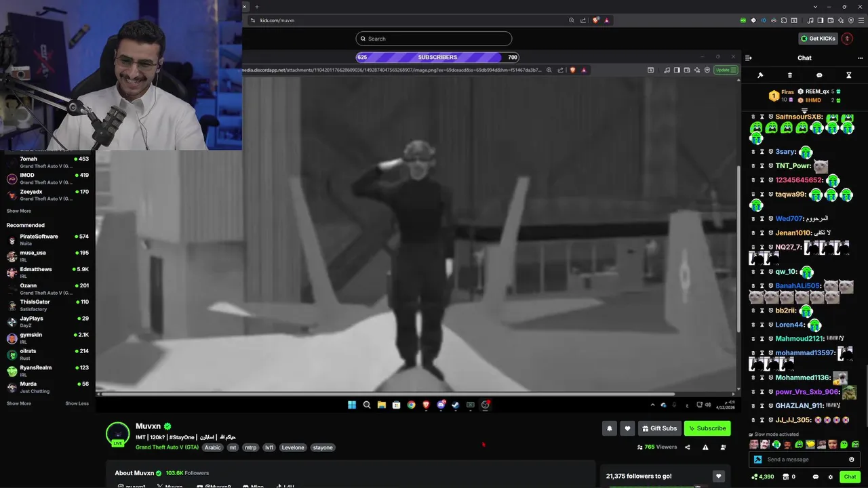Click the Steam icon in streamed taskbar

click(456, 405)
